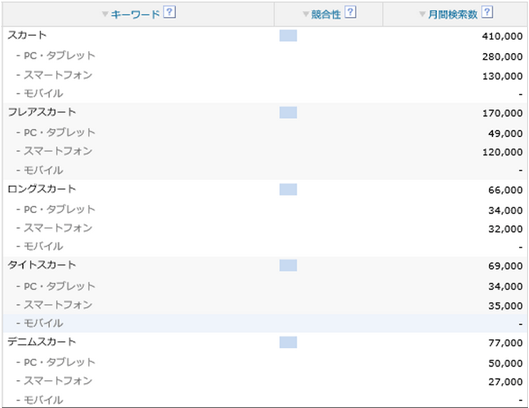Select the スカート keyword row

[264, 36]
